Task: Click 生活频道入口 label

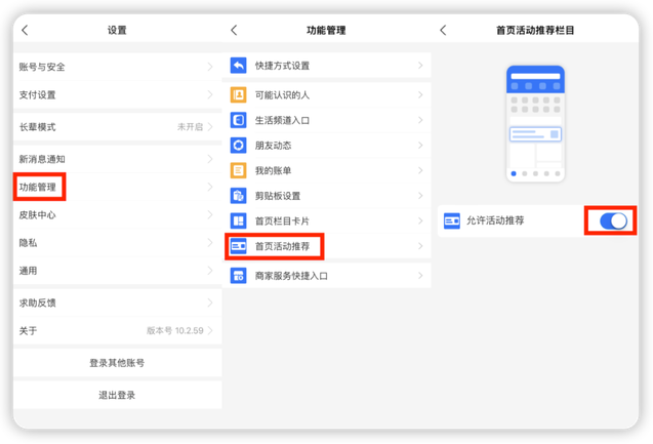Action: point(282,120)
